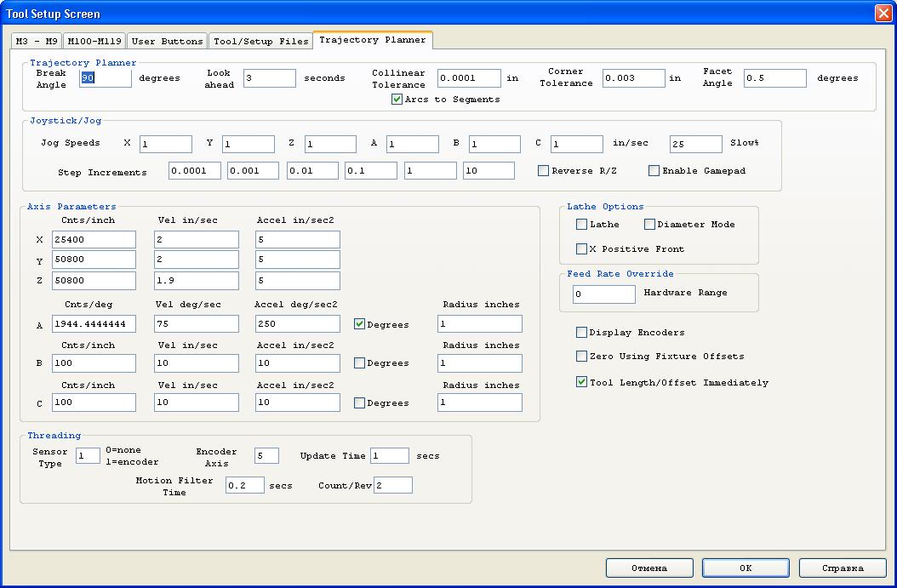The height and width of the screenshot is (588, 897).
Task: Enable the Lathe option checkbox
Action: pyautogui.click(x=581, y=225)
